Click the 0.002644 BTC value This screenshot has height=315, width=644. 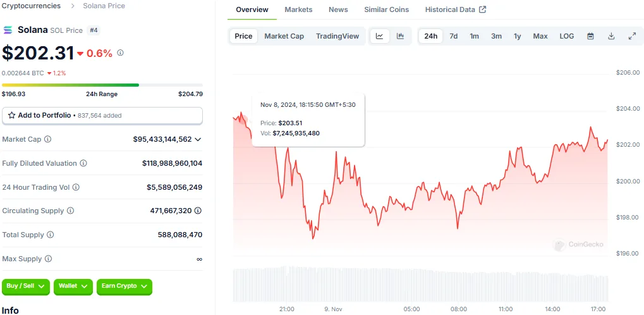point(23,73)
